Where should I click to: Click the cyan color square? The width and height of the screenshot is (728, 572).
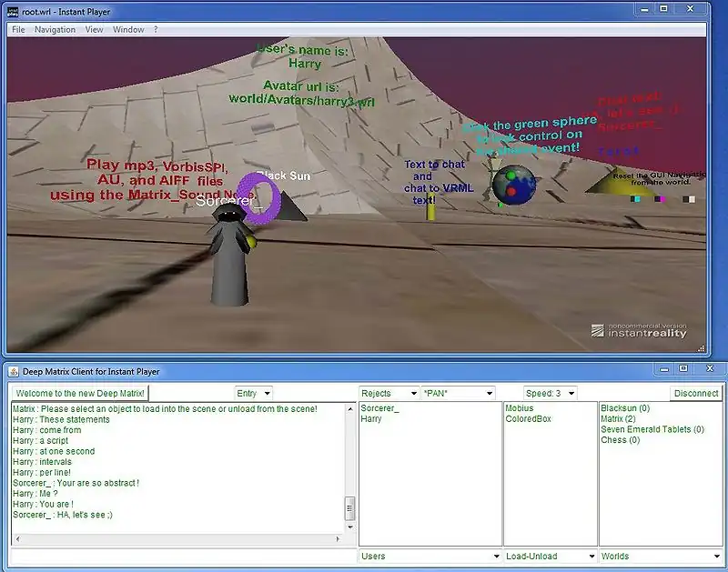point(636,199)
